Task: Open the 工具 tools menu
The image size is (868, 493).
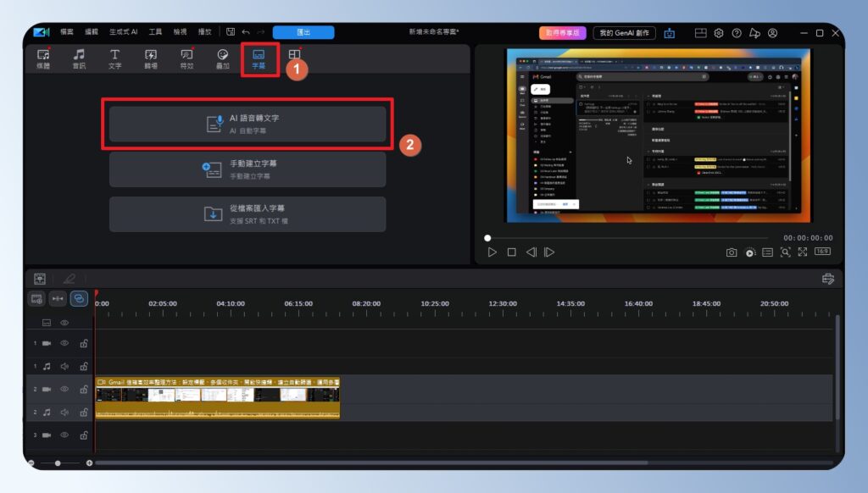Action: pos(155,32)
